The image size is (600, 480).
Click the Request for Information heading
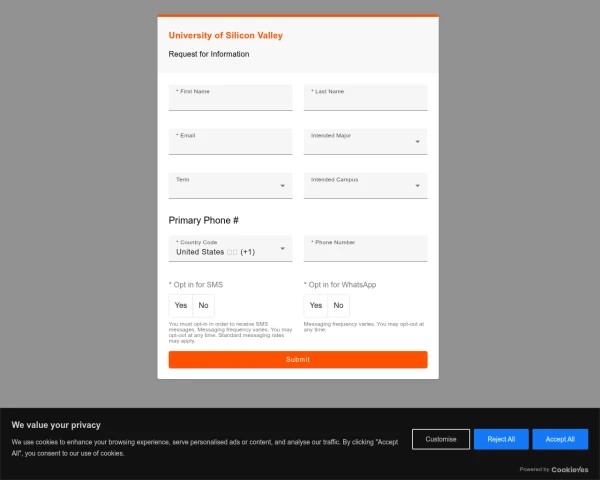coord(209,54)
